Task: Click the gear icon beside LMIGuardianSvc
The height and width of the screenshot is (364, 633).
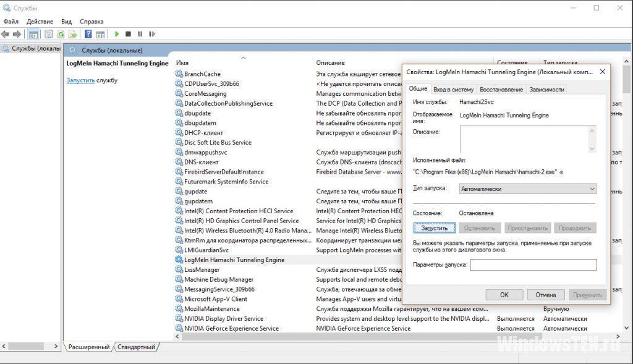Action: tap(179, 250)
